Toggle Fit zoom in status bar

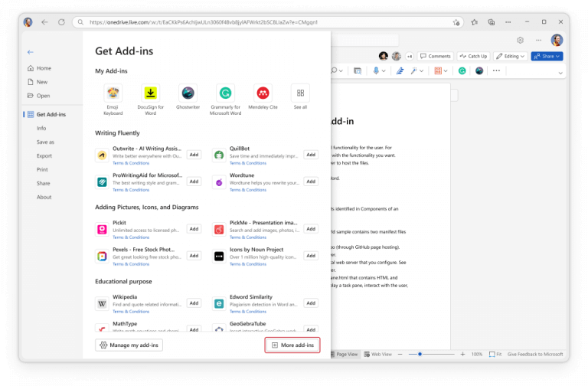[495, 355]
